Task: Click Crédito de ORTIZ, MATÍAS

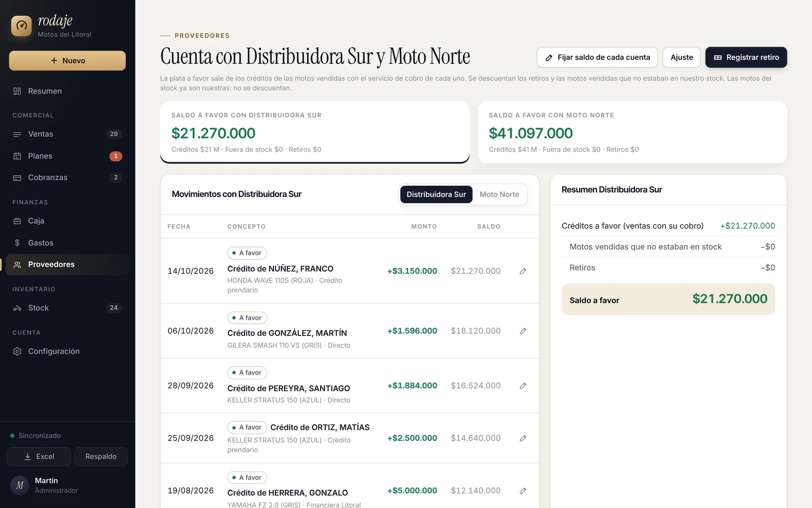Action: tap(320, 427)
